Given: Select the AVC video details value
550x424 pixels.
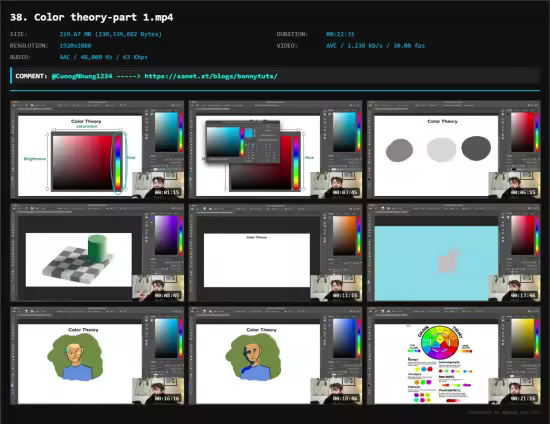Looking at the screenshot, I should pyautogui.click(x=375, y=46).
